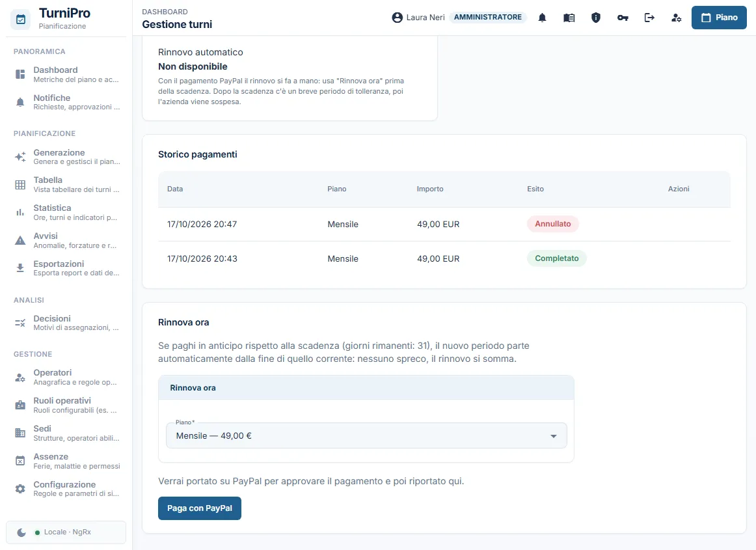The image size is (756, 550).
Task: Open the Generazione sparkle icon in sidebar
Action: tap(20, 157)
